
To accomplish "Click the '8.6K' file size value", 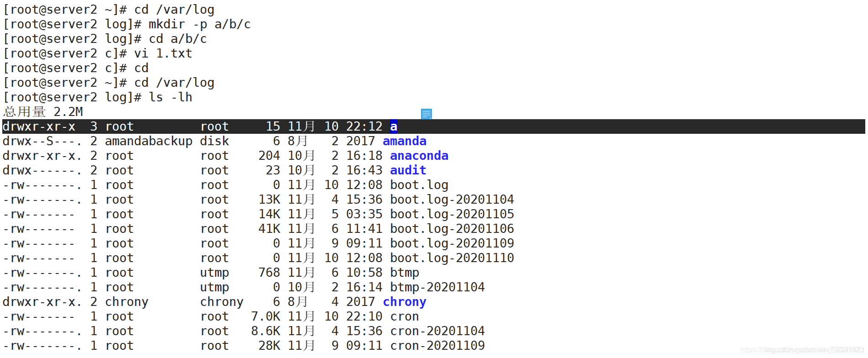I will (x=266, y=331).
